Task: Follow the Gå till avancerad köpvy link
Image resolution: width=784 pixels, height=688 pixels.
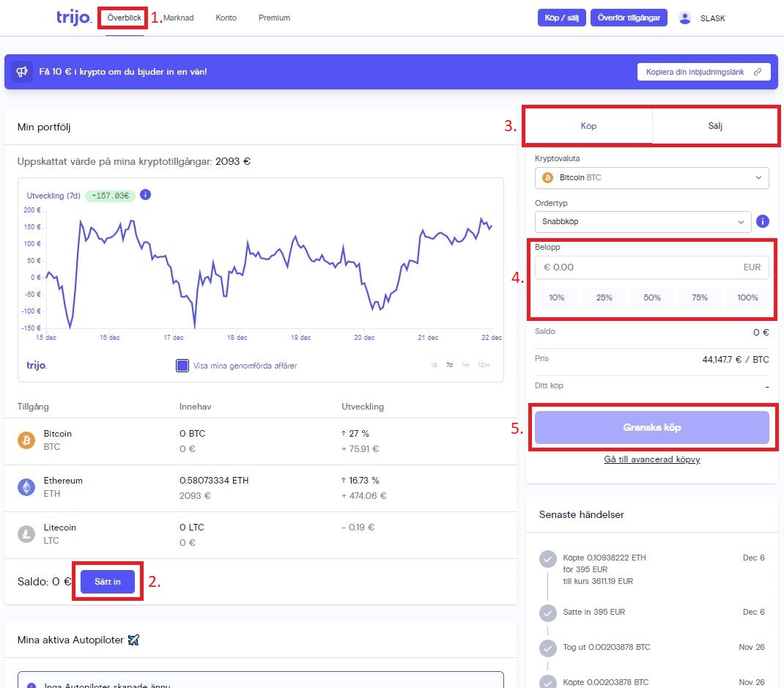Action: (x=651, y=459)
